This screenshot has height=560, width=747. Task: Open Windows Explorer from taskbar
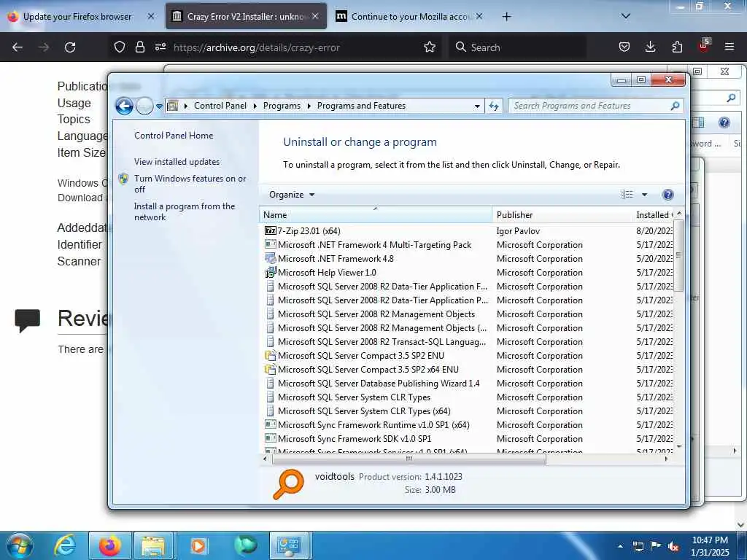(152, 545)
